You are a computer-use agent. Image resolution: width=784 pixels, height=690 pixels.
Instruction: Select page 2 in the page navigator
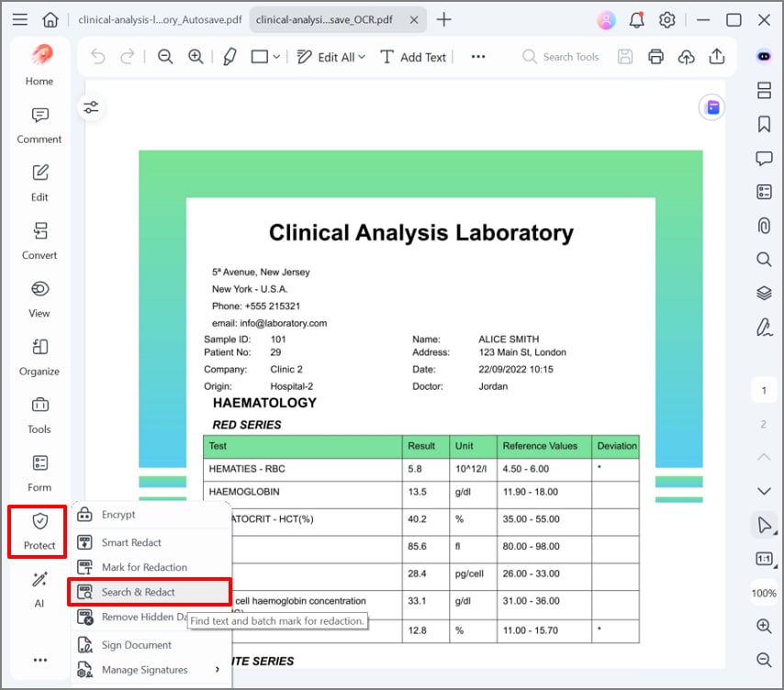pyautogui.click(x=764, y=424)
